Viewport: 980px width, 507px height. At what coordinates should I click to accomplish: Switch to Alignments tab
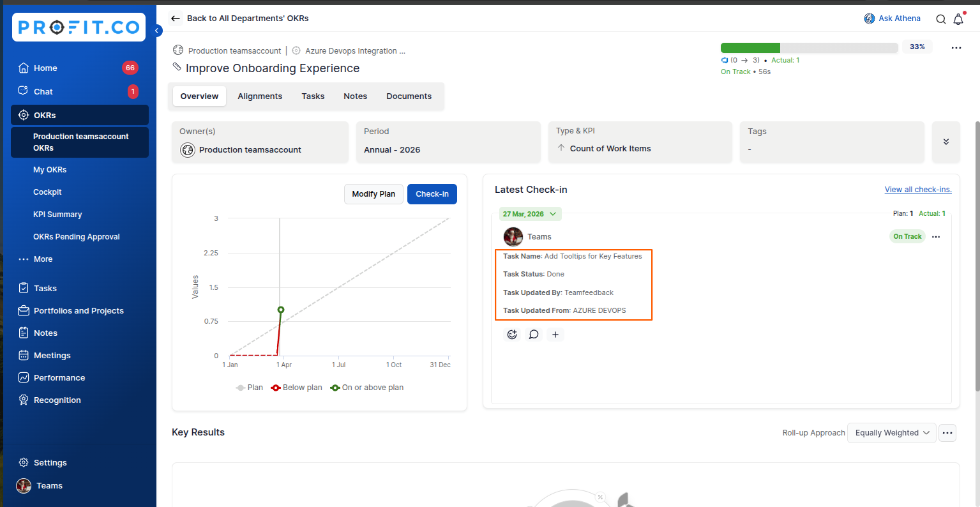pyautogui.click(x=260, y=96)
